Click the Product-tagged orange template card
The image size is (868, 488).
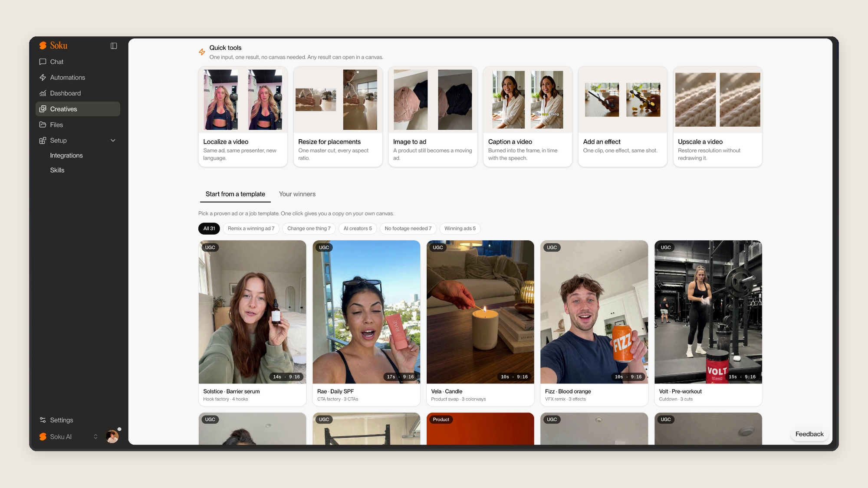(480, 429)
